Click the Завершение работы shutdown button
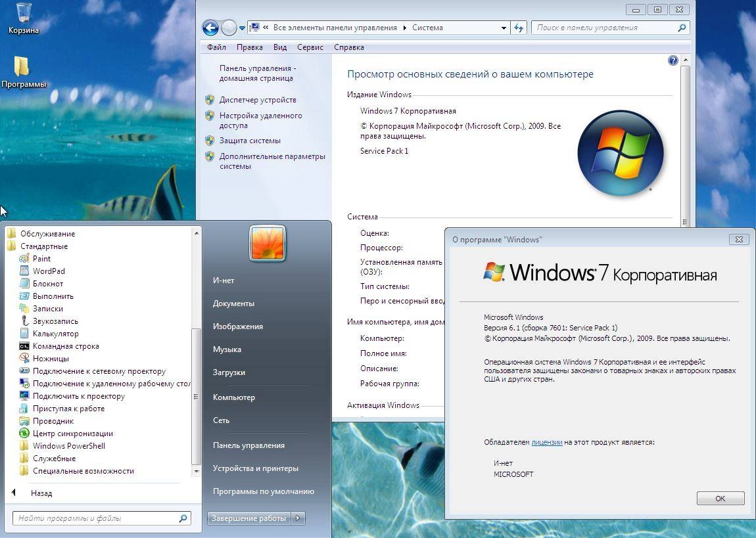Viewport: 756px width, 538px height. (x=248, y=518)
